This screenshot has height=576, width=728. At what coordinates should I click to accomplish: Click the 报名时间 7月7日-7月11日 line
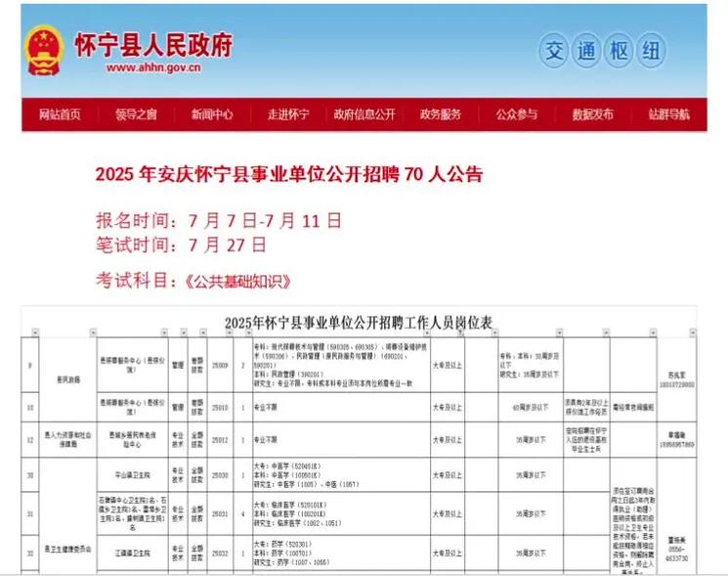coord(219,220)
